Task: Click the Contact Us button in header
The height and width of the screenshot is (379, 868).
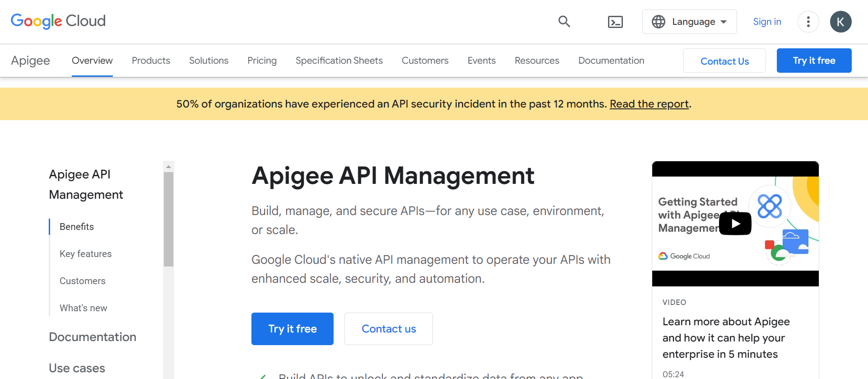Action: (x=724, y=61)
